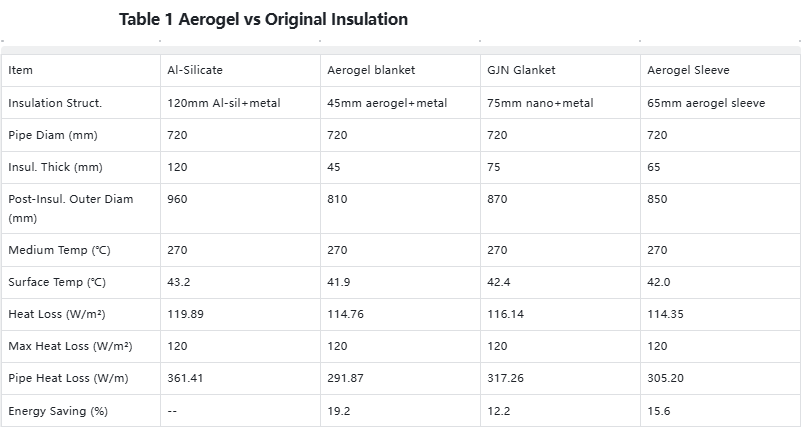Select the 'Pipe Diam (mm)' row label
The width and height of the screenshot is (801, 428).
[x=53, y=135]
